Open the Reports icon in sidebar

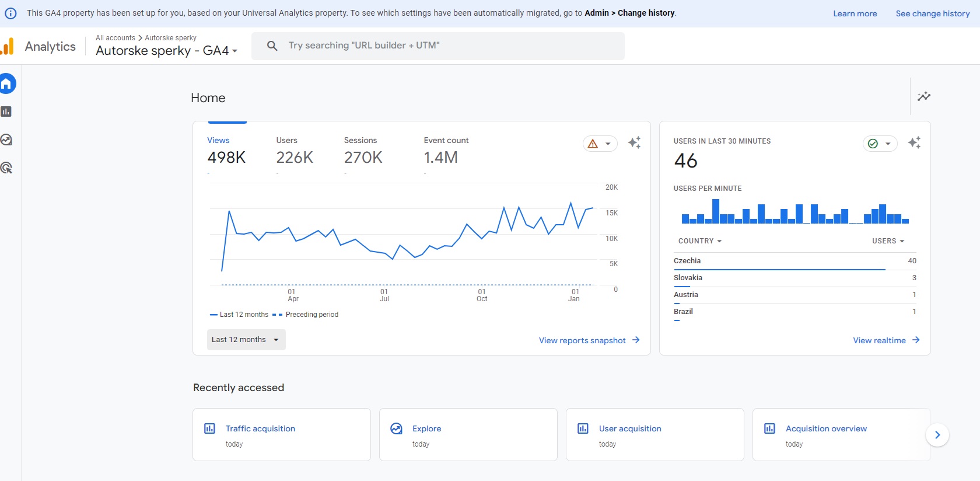coord(6,111)
